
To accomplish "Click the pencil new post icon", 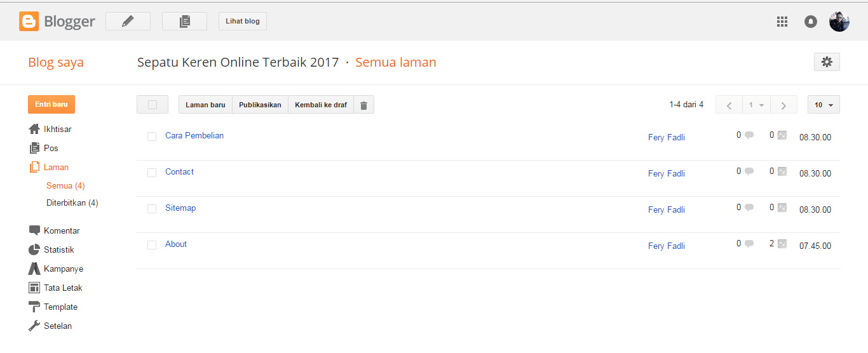I will (x=128, y=21).
